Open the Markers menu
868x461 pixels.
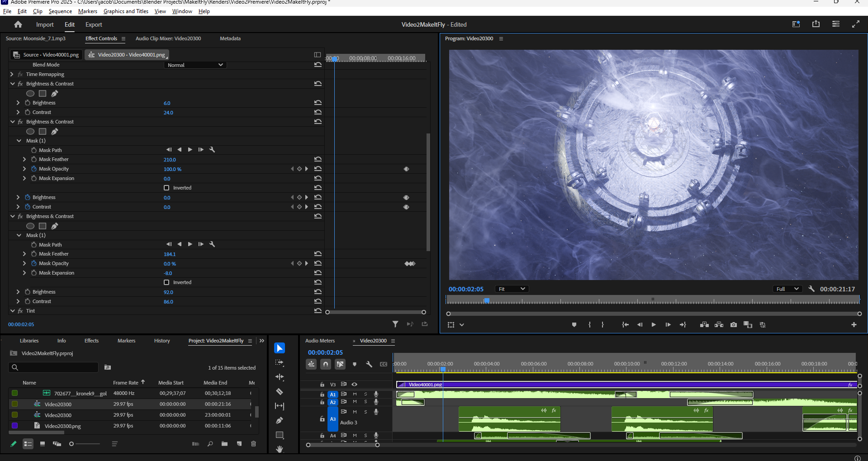(x=88, y=11)
